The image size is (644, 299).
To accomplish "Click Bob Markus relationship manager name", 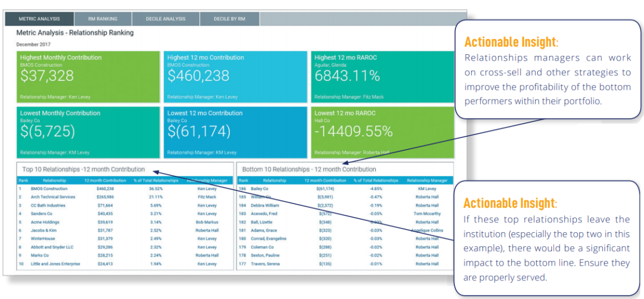I will [x=207, y=222].
